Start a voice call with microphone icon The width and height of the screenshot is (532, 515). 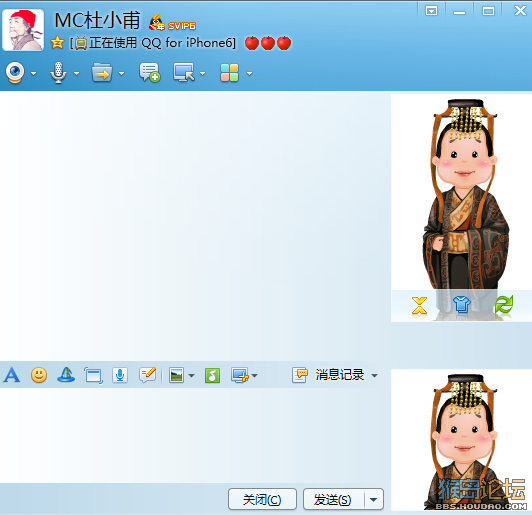[x=58, y=73]
